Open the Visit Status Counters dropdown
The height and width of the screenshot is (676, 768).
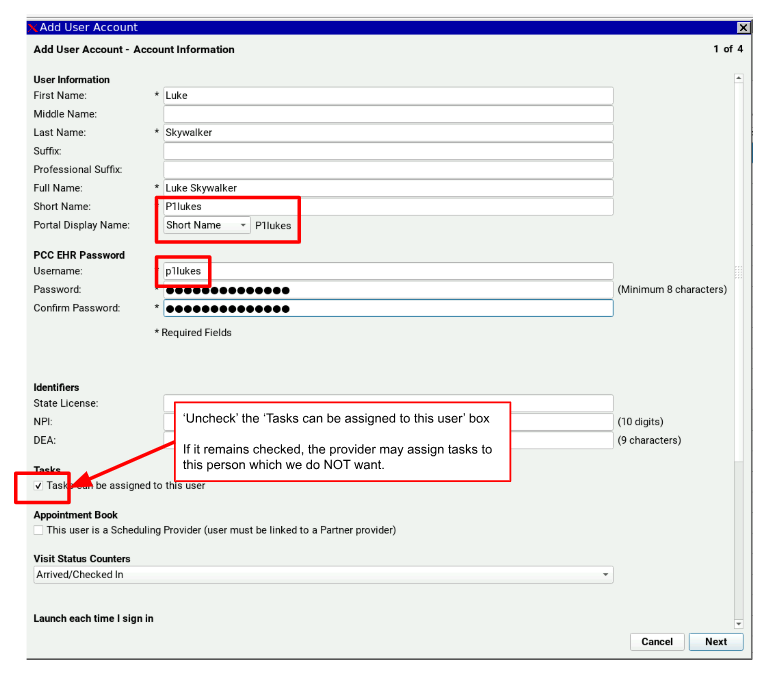click(323, 575)
